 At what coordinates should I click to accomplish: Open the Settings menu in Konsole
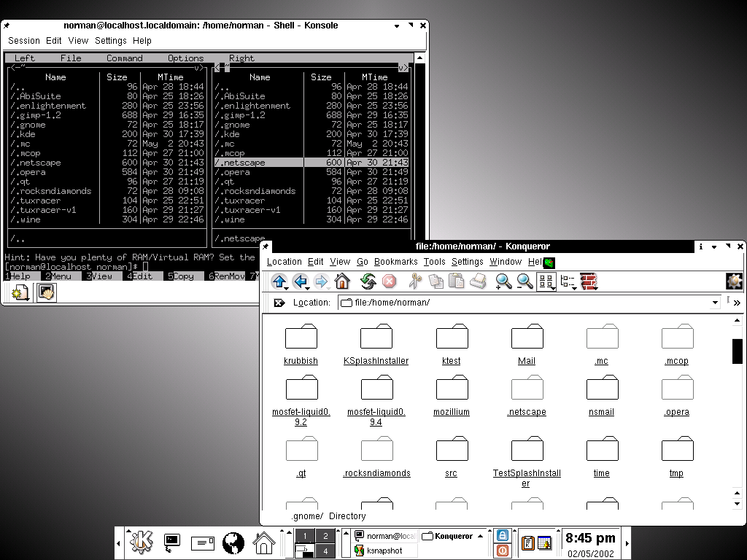pos(111,41)
